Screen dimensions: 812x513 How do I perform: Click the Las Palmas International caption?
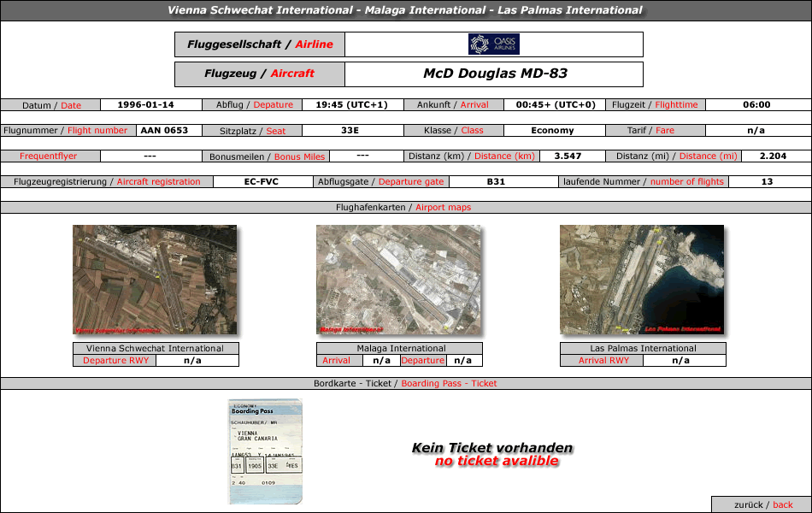tap(643, 348)
